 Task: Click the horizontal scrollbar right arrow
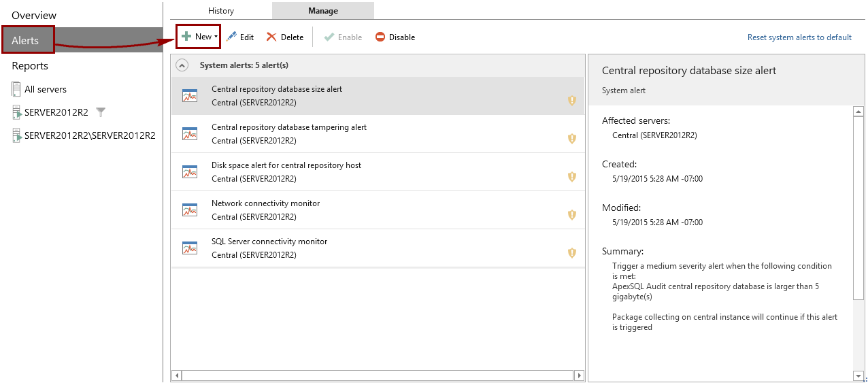click(579, 376)
